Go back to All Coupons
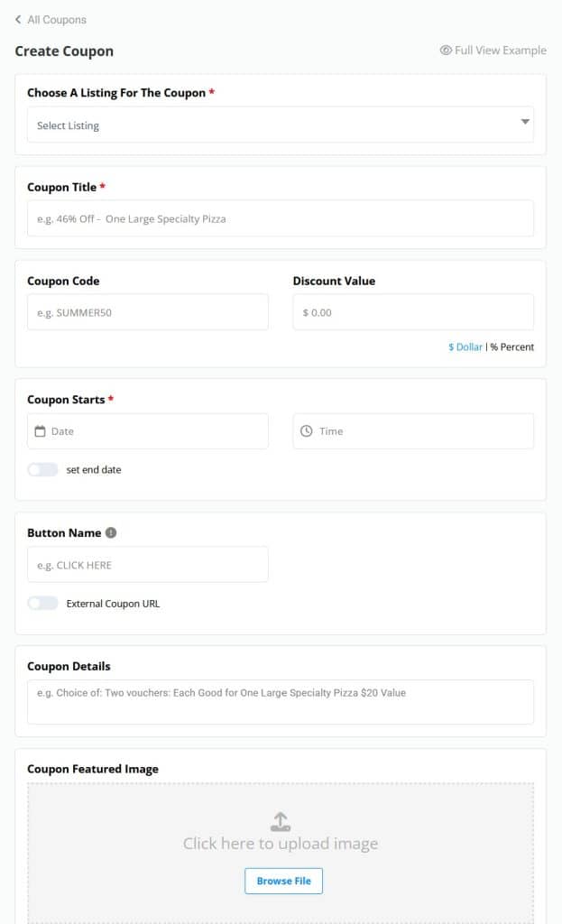The image size is (562, 924). 57,20
